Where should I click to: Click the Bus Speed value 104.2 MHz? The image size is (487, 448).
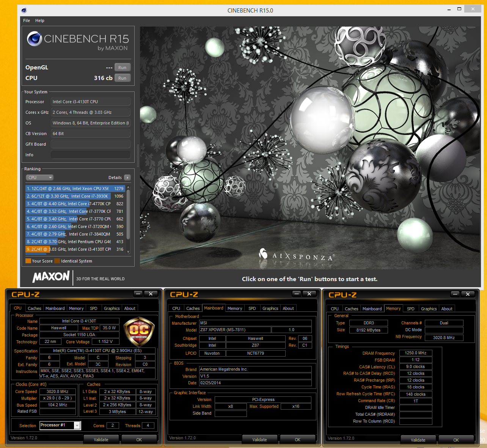[58, 405]
